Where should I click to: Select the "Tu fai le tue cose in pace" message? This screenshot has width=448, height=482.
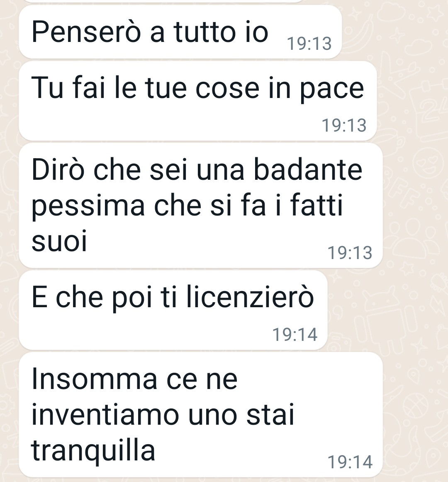click(x=198, y=101)
